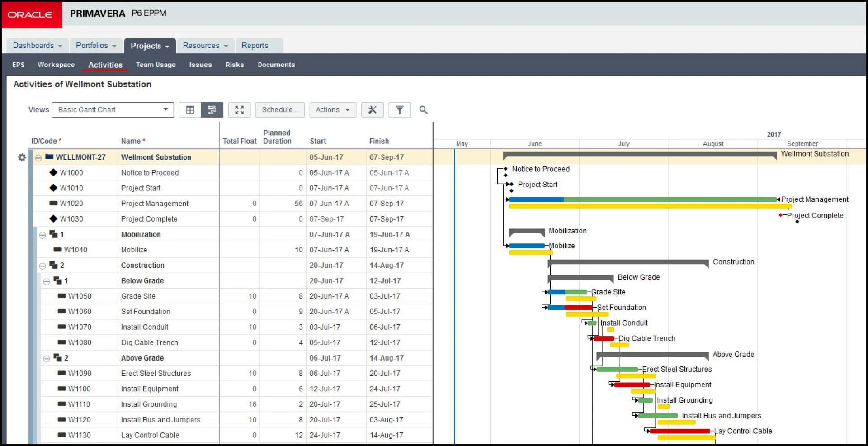Select the Gantt chart view icon

click(x=212, y=110)
